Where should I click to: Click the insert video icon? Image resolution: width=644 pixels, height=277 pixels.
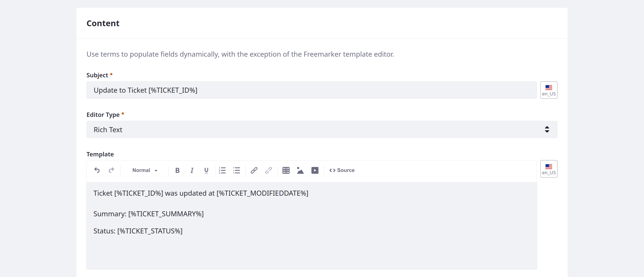click(315, 170)
